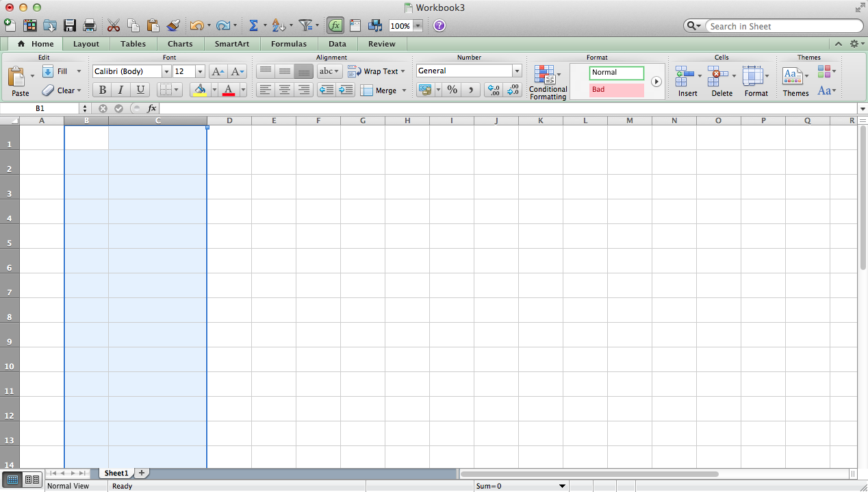Open the template gallery icon
The width and height of the screenshot is (868, 492).
point(29,25)
